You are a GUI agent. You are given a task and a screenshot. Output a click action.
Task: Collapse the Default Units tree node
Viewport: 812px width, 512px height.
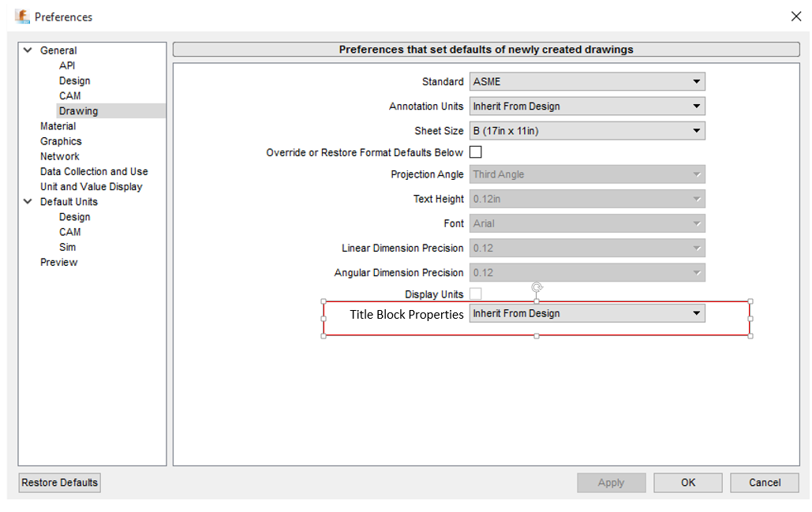click(28, 201)
